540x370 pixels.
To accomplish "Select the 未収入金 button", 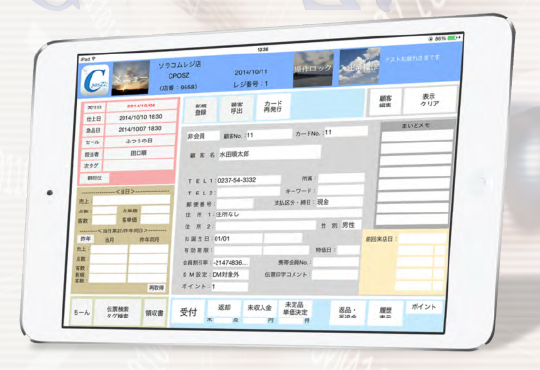I will click(x=260, y=308).
